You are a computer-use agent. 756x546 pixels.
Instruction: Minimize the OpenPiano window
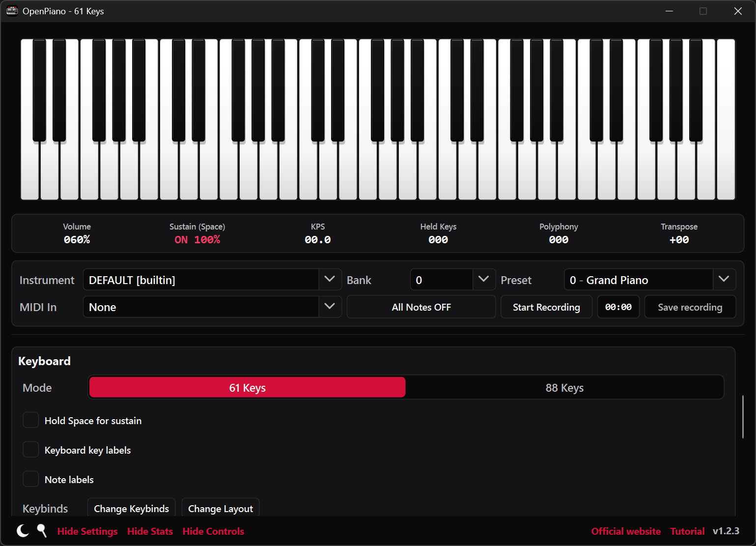click(x=669, y=11)
